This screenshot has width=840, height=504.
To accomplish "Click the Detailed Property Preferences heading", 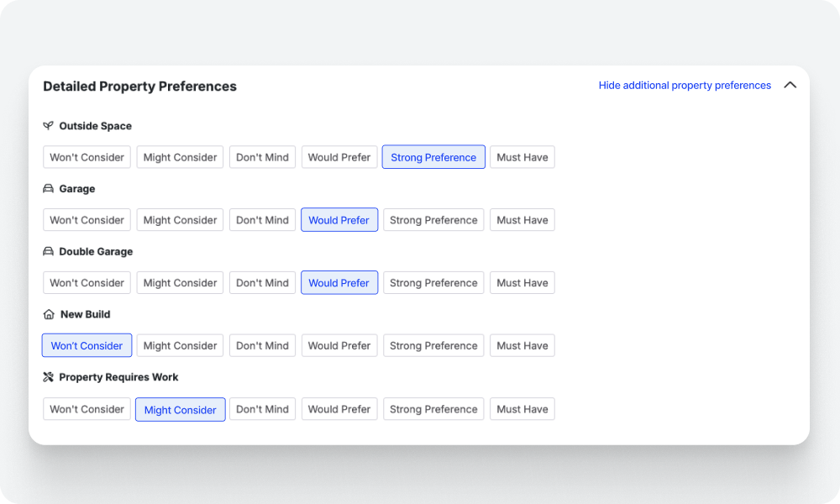I will 139,87.
